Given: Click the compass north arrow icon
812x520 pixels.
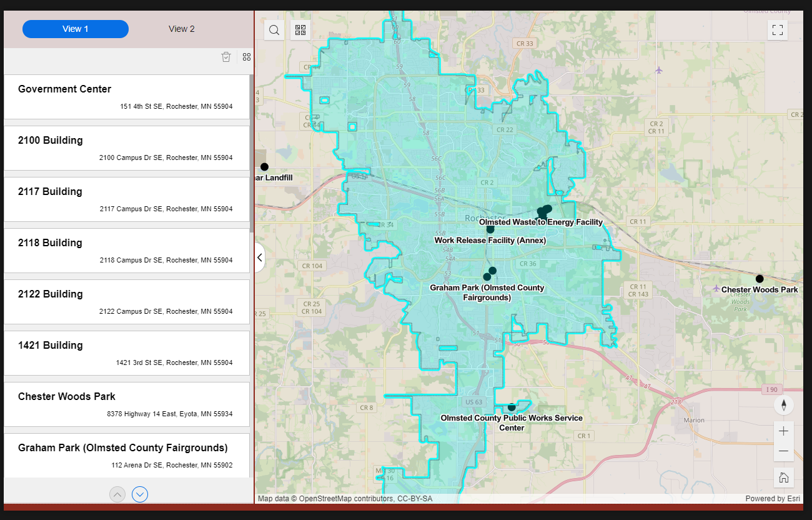Looking at the screenshot, I should click(783, 405).
